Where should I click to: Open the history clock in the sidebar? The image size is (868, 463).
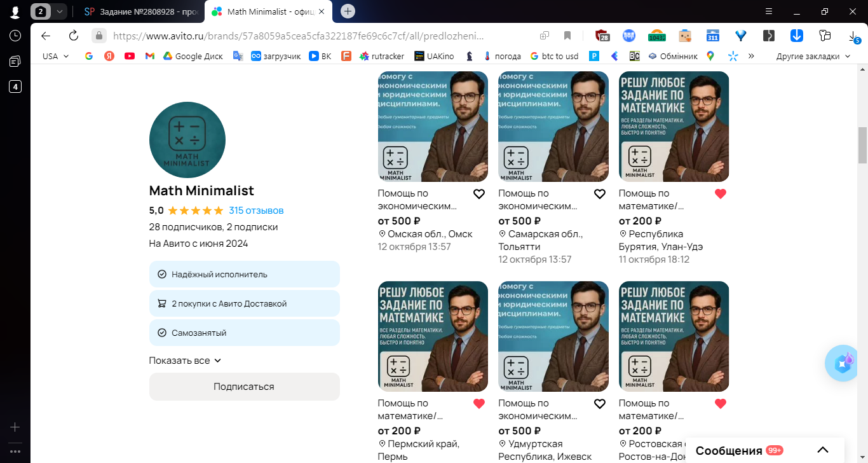click(x=15, y=36)
